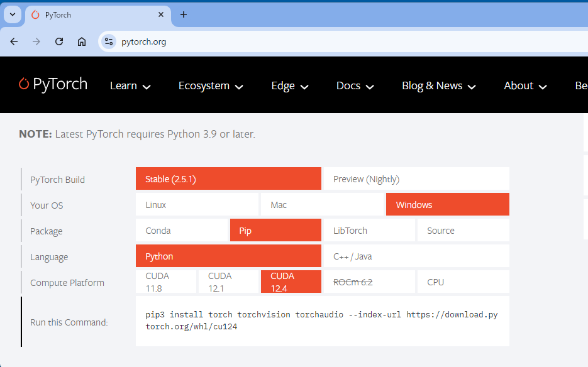
Task: Go back to the previous page
Action: point(14,41)
